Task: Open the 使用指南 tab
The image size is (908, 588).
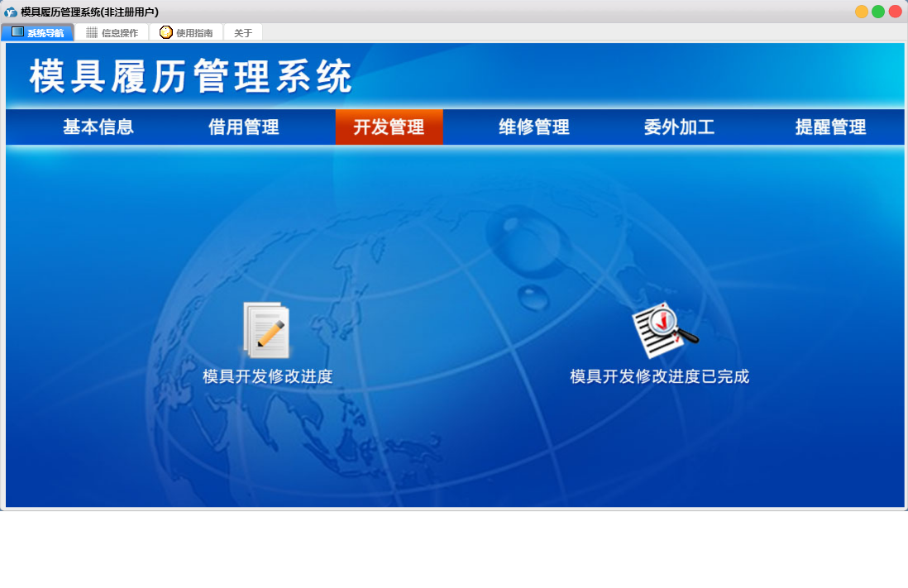Action: point(186,32)
